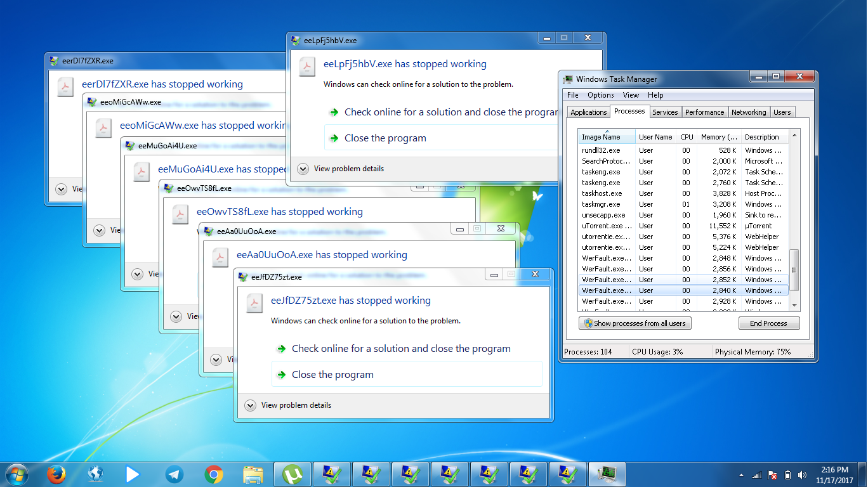Image resolution: width=868 pixels, height=487 pixels.
Task: Click the PDF icon in eeoMiGcAWw.exe dialog
Action: point(103,128)
